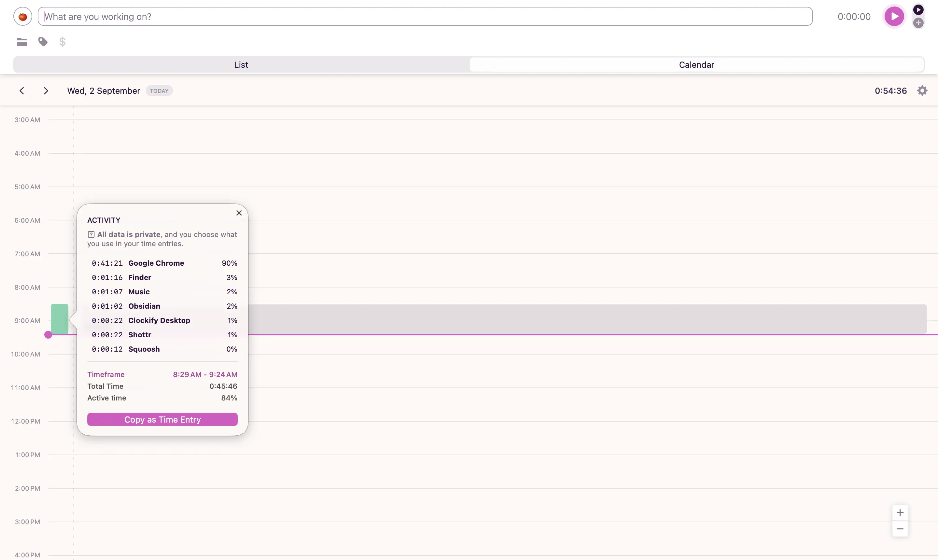
Task: Toggle billable dollar sign icon
Action: click(x=62, y=41)
